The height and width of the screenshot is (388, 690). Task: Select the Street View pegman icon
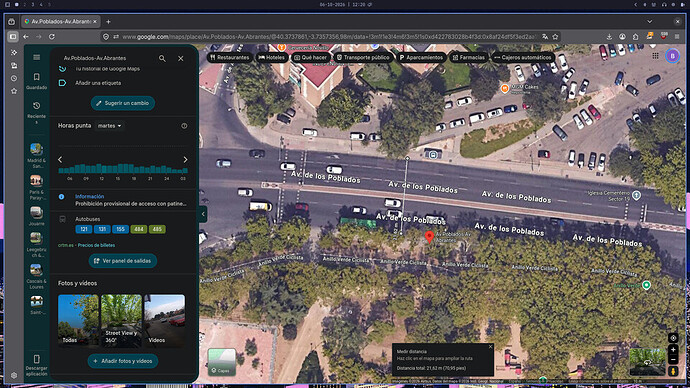(673, 371)
